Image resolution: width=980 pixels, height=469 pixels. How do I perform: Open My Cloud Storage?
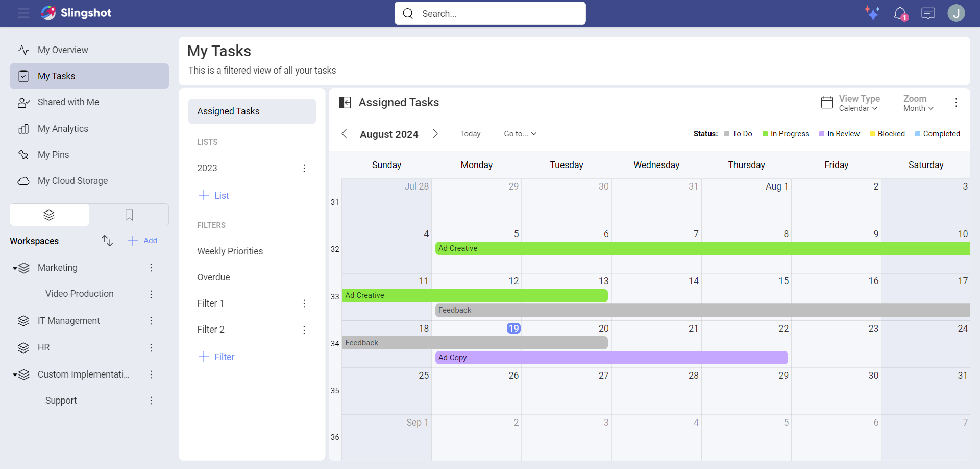coord(89,181)
